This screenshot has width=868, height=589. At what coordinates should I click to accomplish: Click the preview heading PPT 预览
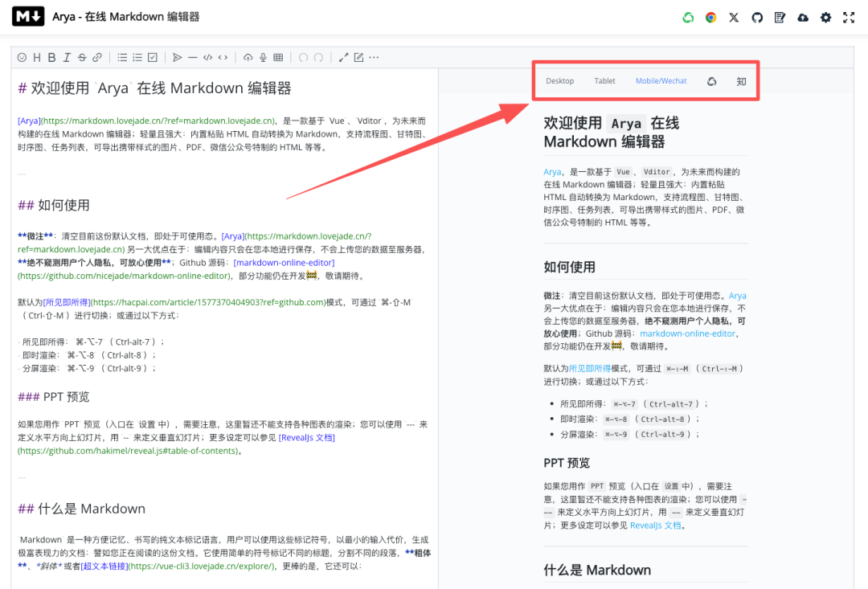coord(567,463)
